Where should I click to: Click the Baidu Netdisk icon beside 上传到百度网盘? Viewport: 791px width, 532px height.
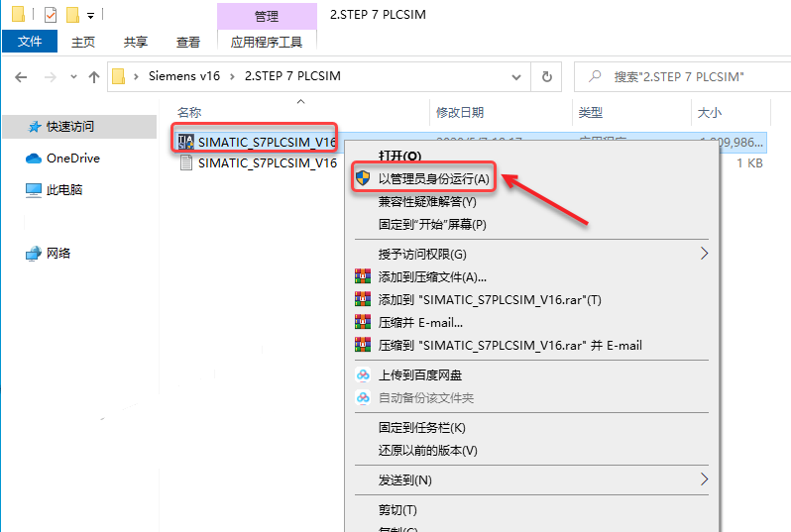click(x=363, y=374)
